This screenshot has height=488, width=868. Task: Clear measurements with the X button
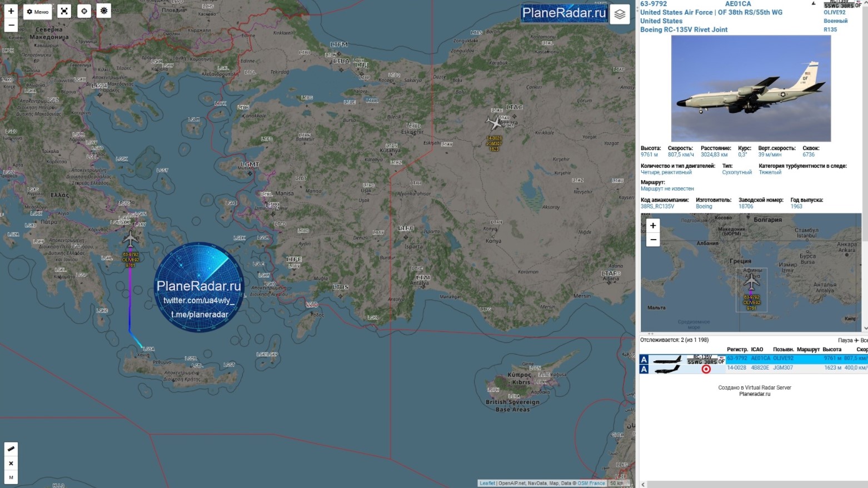(x=11, y=463)
